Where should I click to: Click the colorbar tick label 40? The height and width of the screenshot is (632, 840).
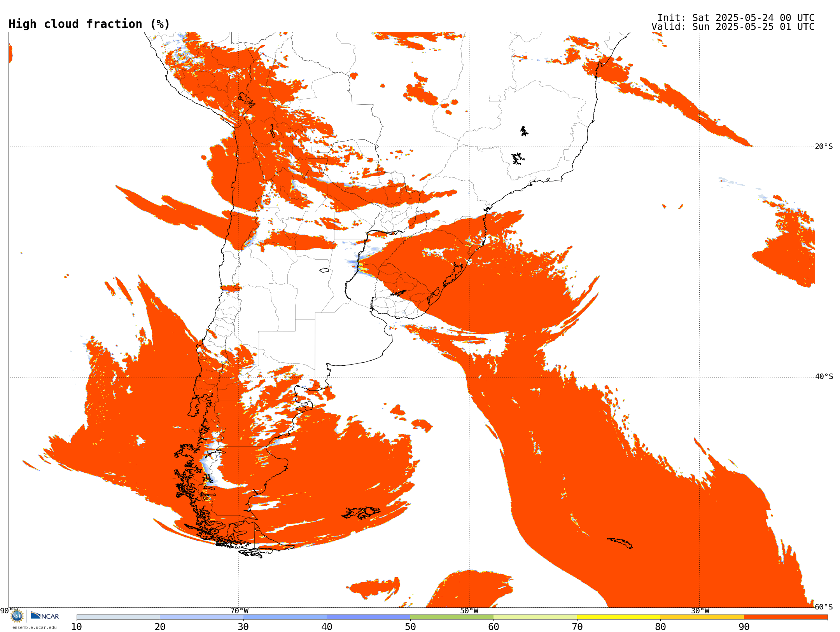(x=327, y=627)
